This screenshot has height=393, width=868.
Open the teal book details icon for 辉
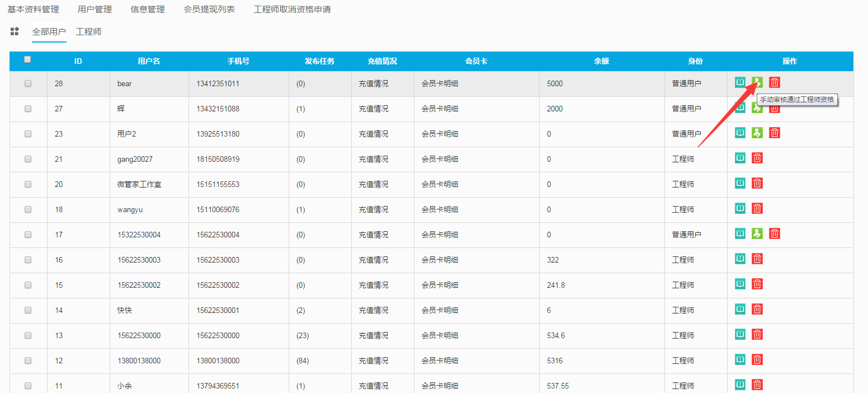pyautogui.click(x=740, y=107)
